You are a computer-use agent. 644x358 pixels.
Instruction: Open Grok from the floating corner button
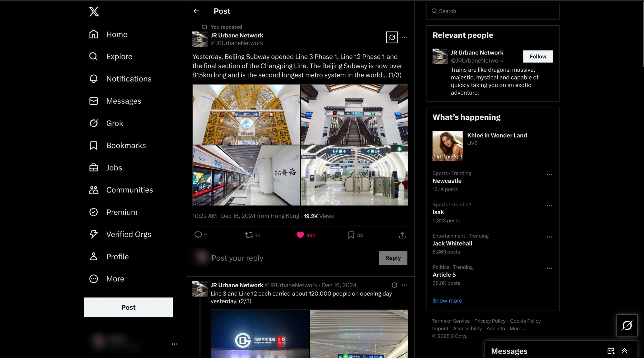click(627, 325)
